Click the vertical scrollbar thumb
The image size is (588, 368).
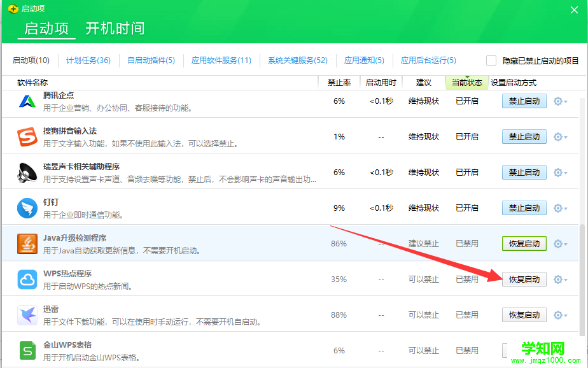(582, 280)
